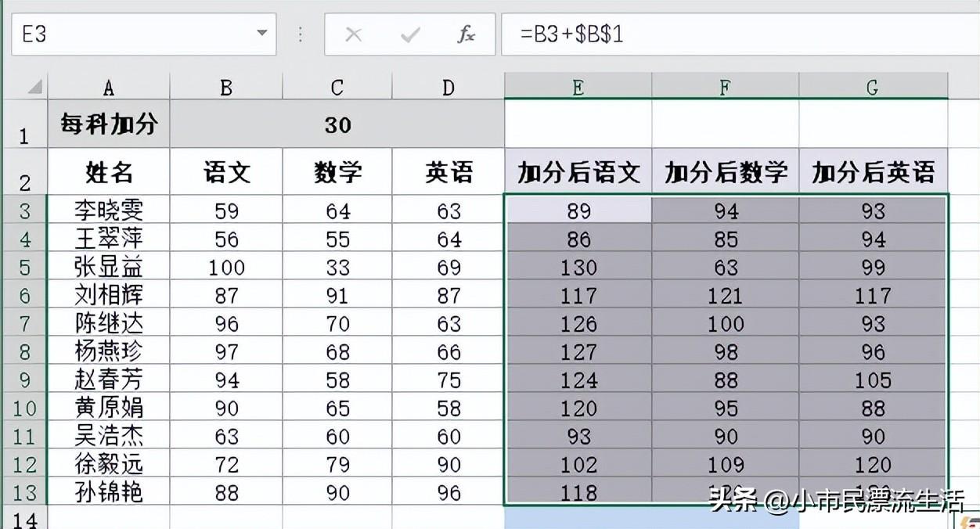Click 黄原娟's 英语 score 58

click(x=449, y=408)
